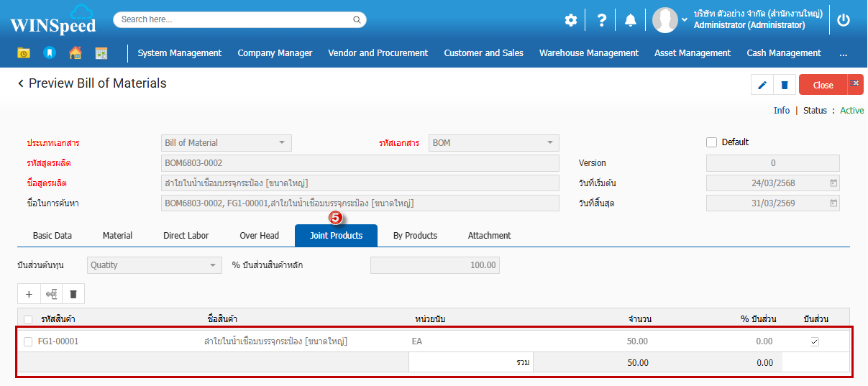Add a row with the plus icon
868x386 pixels.
pyautogui.click(x=29, y=294)
